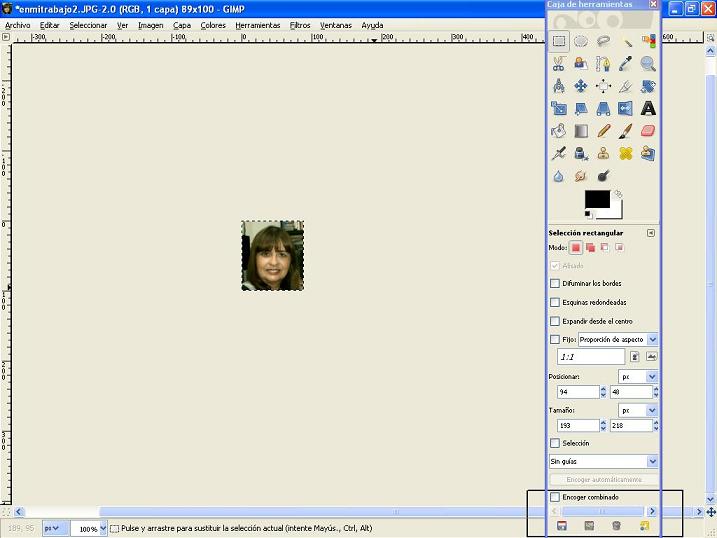Select the Free Select lasso tool
Image resolution: width=717 pixels, height=538 pixels.
[604, 42]
